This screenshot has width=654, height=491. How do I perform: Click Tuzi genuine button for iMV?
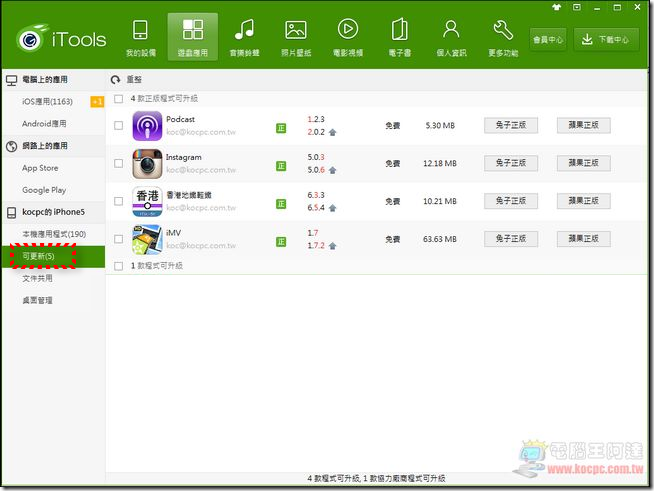pos(511,239)
